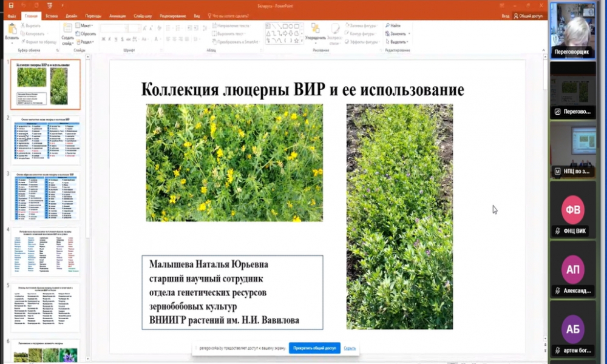Viewport: 607px width, 364px height.
Task: Increase font size with the large A button
Action: [145, 29]
